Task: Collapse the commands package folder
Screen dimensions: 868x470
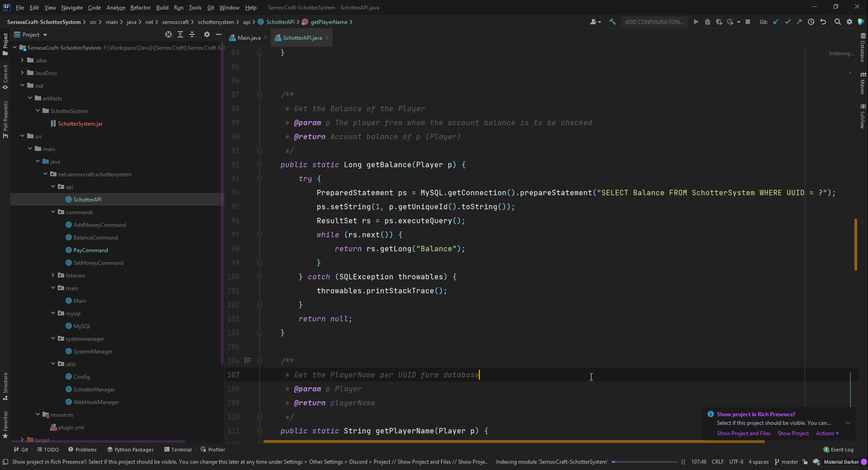Action: 53,212
